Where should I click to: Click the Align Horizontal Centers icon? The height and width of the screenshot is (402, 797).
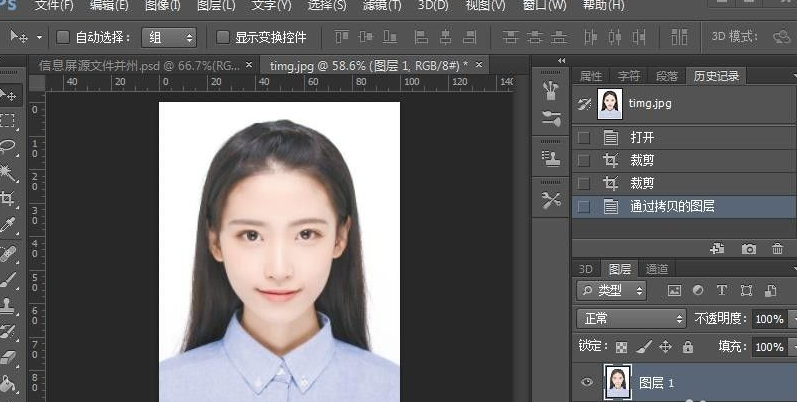445,37
